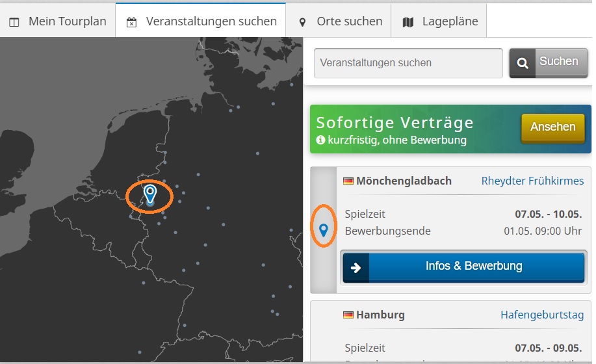Click the yellow Ansehen button
Image resolution: width=596 pixels, height=364 pixels.
[552, 127]
